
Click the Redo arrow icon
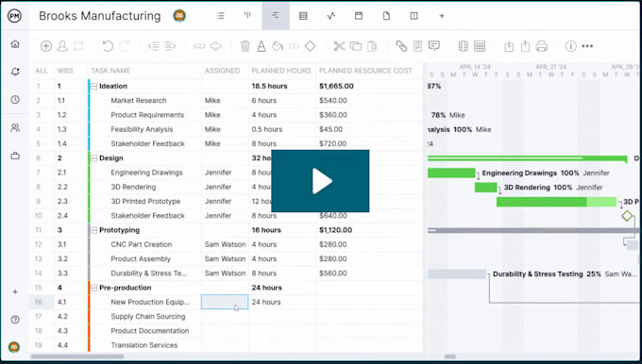click(125, 46)
